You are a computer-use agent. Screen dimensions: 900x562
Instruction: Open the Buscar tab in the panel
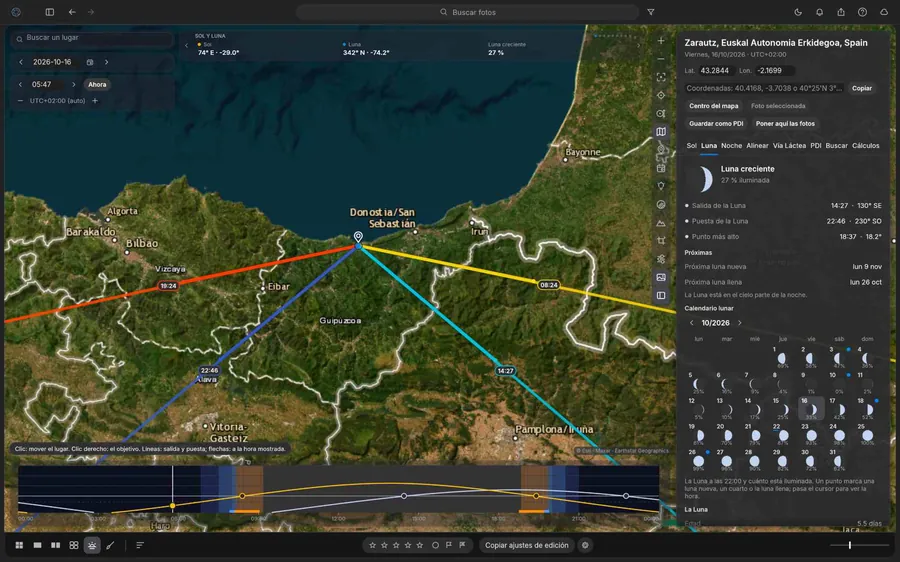[836, 146]
